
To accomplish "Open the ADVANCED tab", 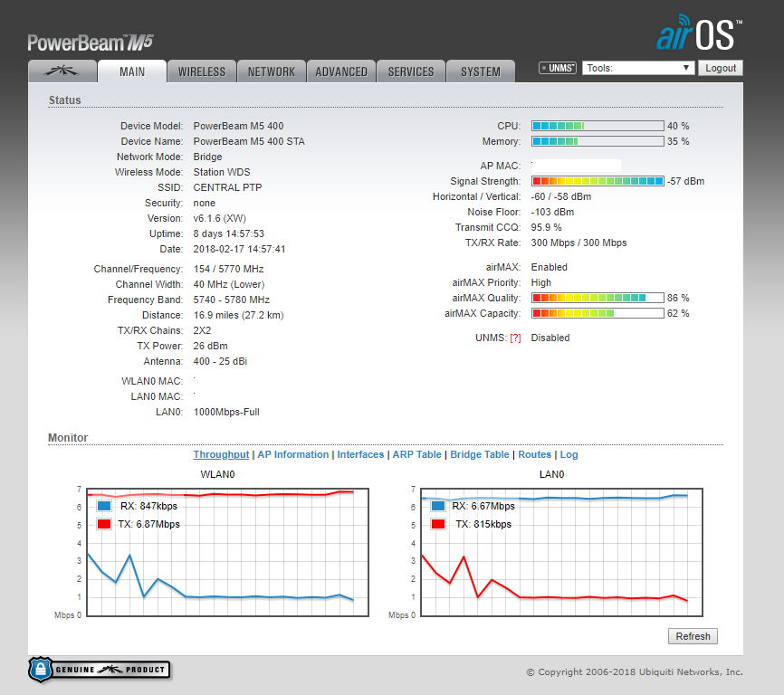I will click(x=341, y=71).
